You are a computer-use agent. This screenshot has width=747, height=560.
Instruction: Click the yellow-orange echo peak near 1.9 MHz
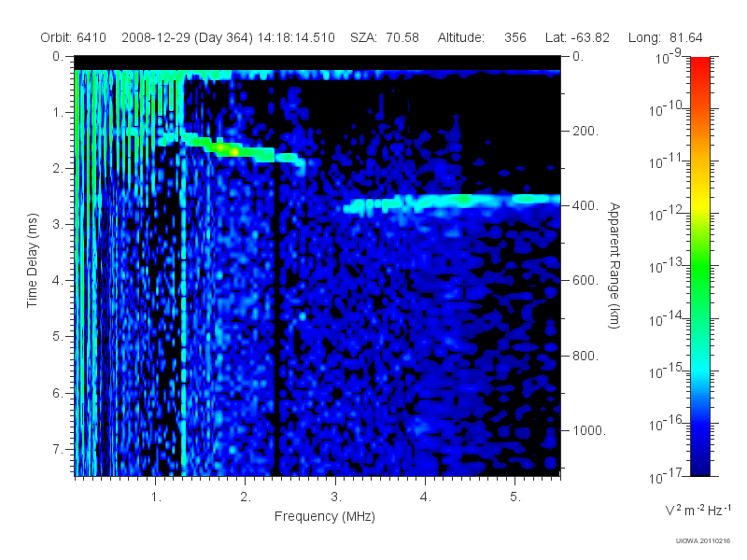[x=234, y=152]
